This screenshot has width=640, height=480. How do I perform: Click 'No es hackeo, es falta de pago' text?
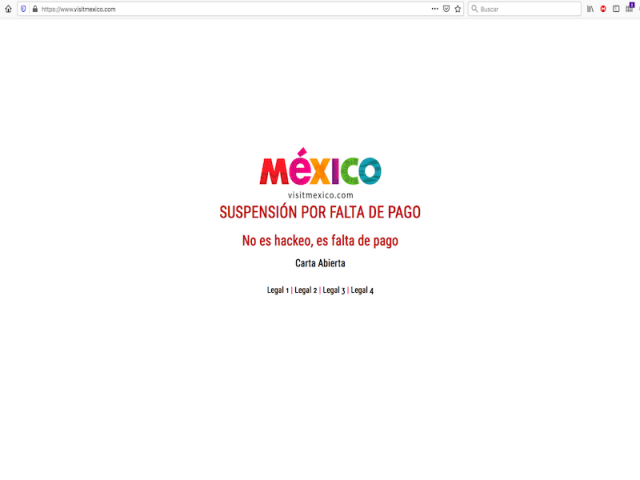[320, 241]
